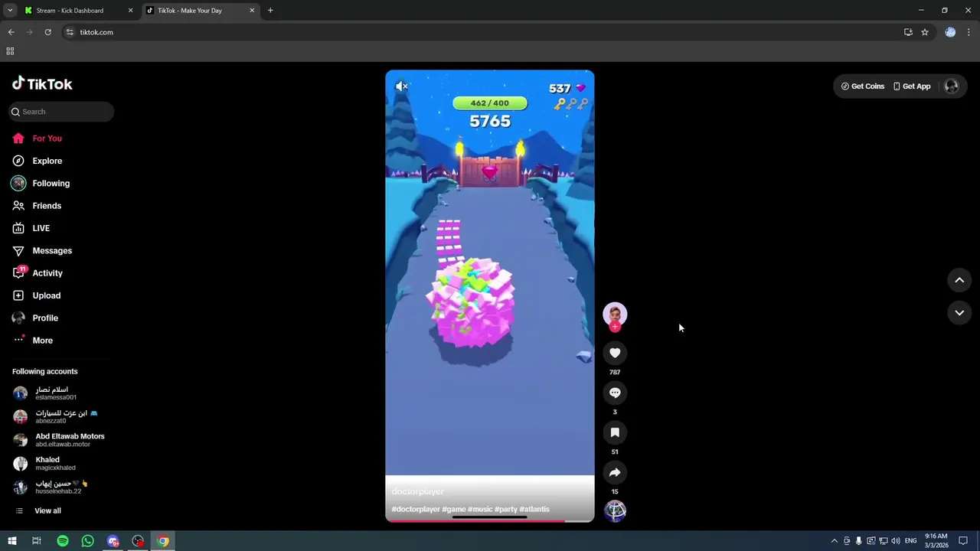Close the Kick Dashboard tab

[x=130, y=11]
